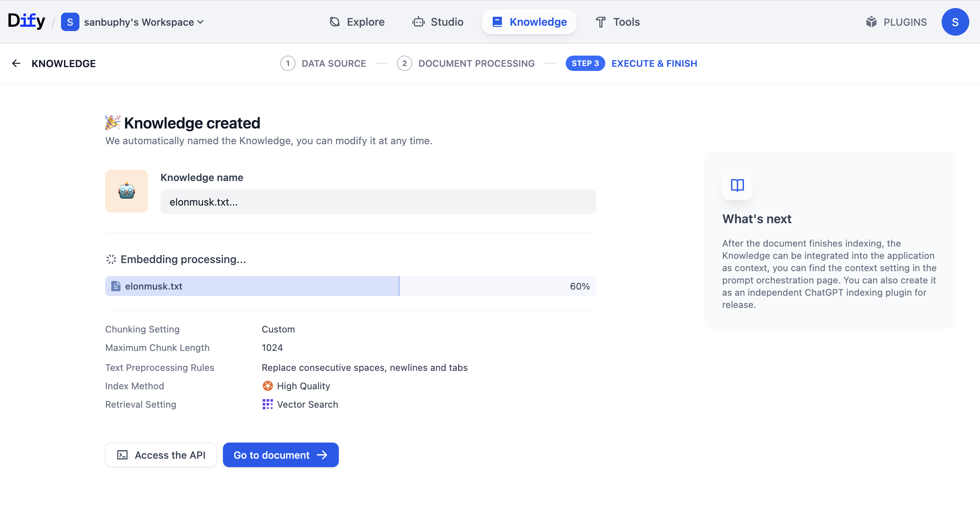The width and height of the screenshot is (980, 507).
Task: Click the elonmusk.txt embedding progress bar
Action: pyautogui.click(x=350, y=286)
